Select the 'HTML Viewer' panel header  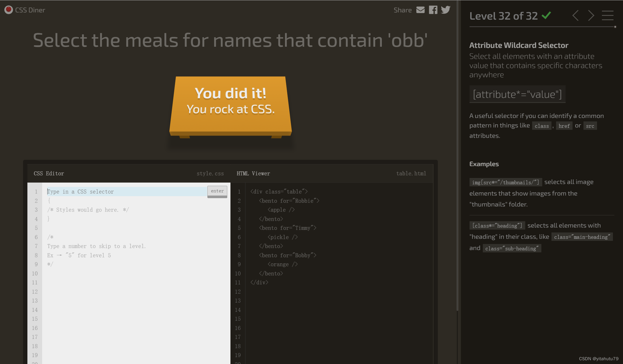click(253, 173)
